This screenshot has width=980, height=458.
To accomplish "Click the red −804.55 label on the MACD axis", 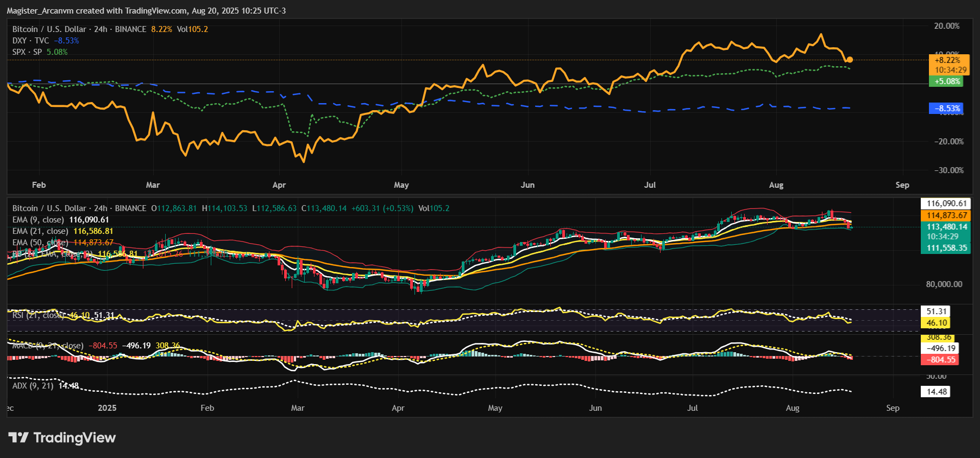I will click(940, 360).
